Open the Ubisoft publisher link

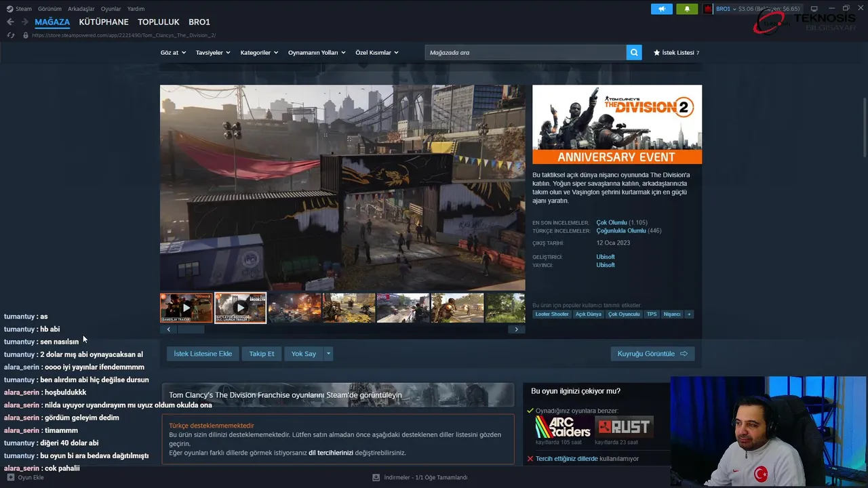[x=606, y=265]
